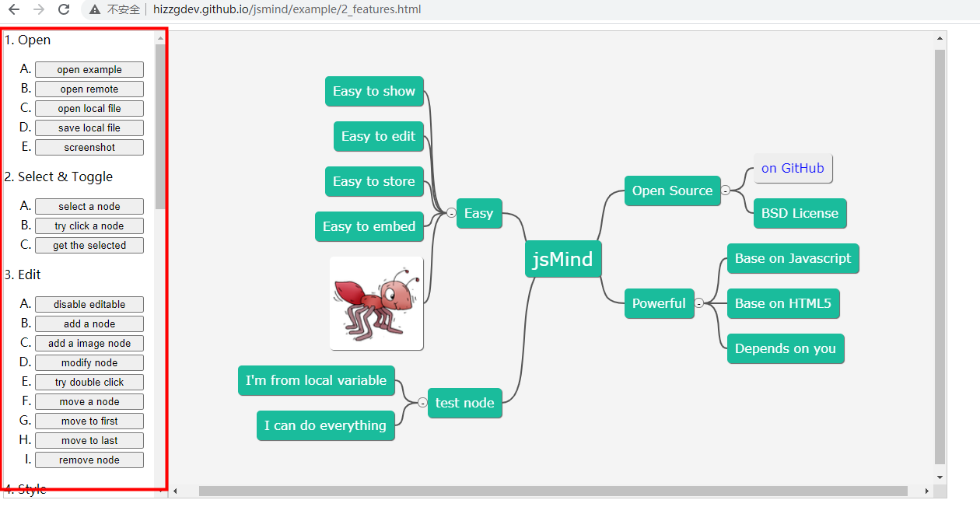The width and height of the screenshot is (980, 514).
Task: Click the 'select a node' button
Action: (x=89, y=207)
